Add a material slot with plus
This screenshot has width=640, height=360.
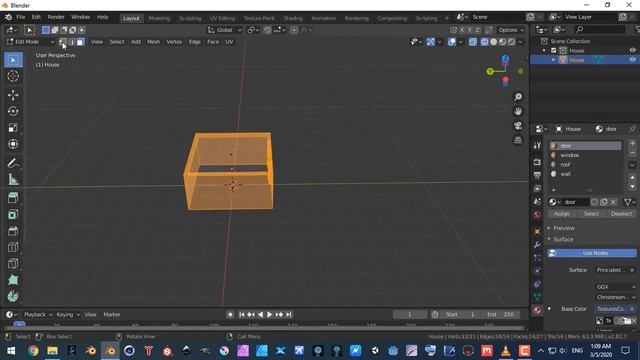(x=632, y=144)
